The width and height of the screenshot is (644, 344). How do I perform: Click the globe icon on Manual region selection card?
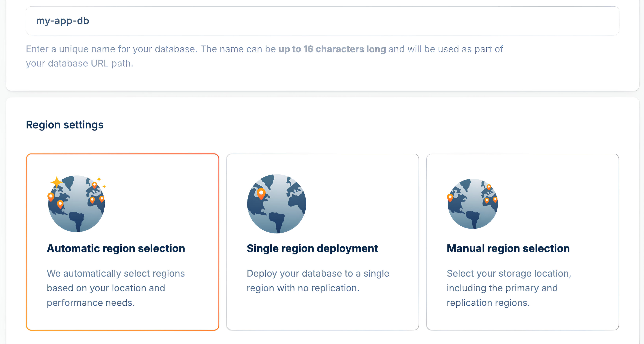tap(473, 204)
